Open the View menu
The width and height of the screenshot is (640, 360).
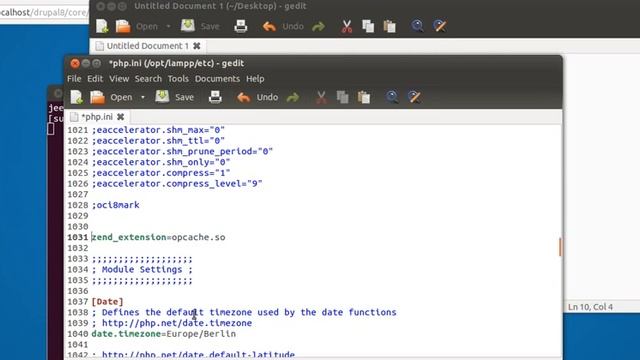pyautogui.click(x=119, y=79)
